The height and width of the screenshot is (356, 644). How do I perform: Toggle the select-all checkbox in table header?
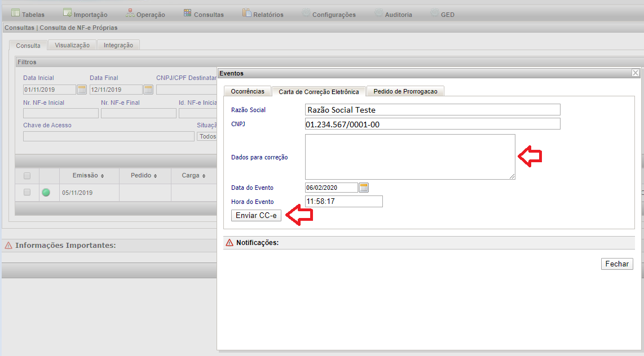click(27, 176)
